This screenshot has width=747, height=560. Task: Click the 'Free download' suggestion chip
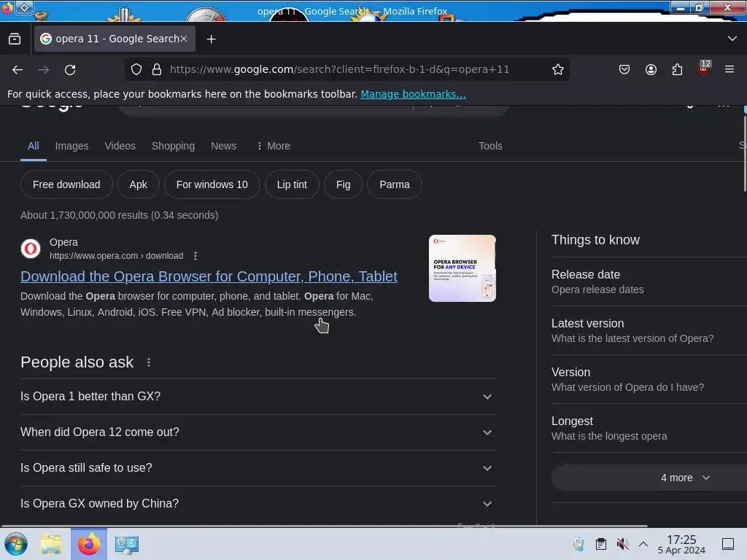point(66,184)
